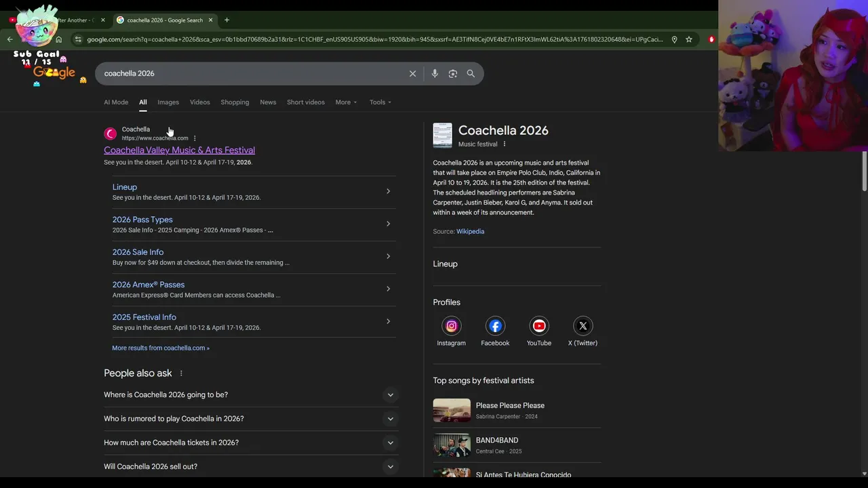Switch to the Images tab

(x=168, y=102)
